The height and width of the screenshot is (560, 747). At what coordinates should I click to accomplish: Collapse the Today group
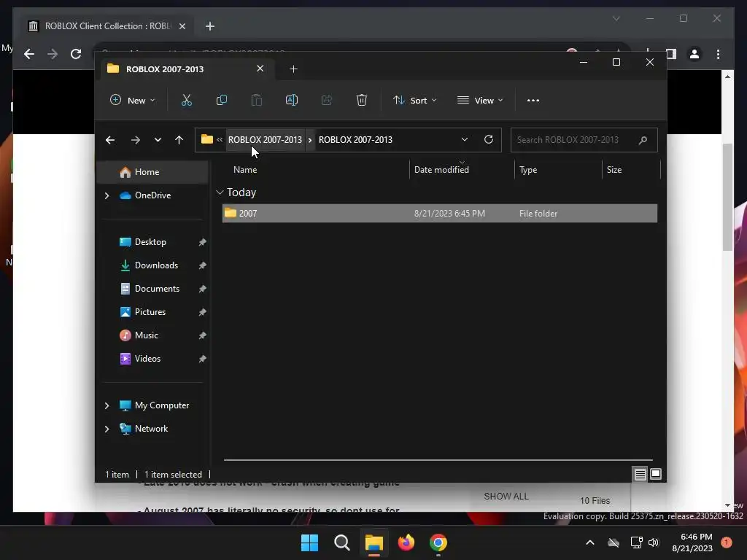[x=220, y=192]
